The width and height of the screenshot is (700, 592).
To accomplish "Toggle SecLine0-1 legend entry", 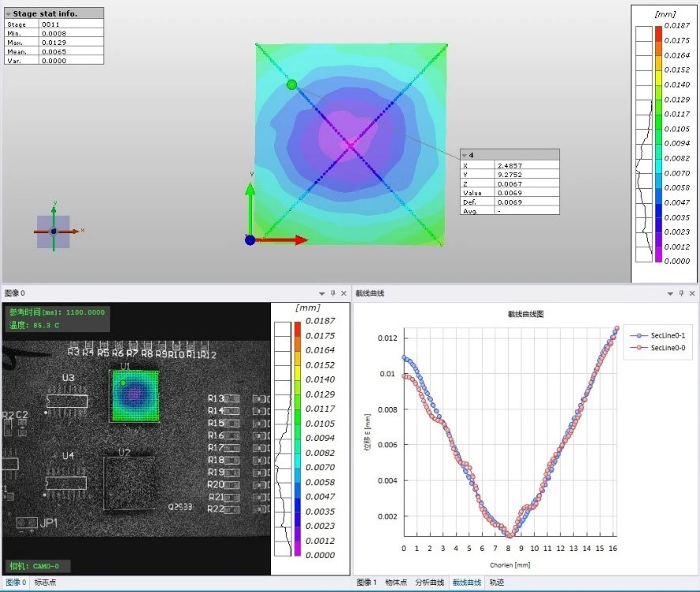I will click(x=657, y=335).
